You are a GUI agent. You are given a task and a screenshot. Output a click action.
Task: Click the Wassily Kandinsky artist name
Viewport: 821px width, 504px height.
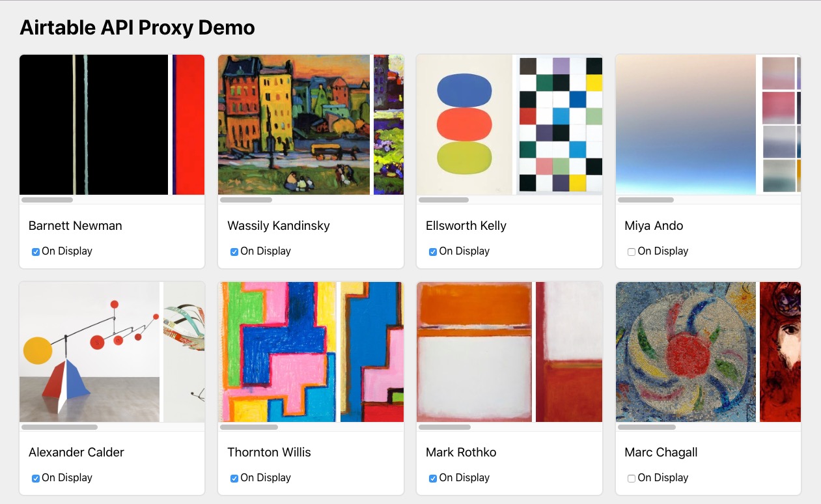[279, 226]
